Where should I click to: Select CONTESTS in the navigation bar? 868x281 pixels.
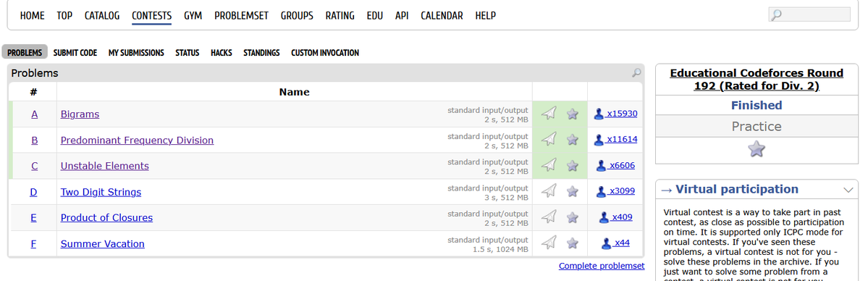(152, 15)
